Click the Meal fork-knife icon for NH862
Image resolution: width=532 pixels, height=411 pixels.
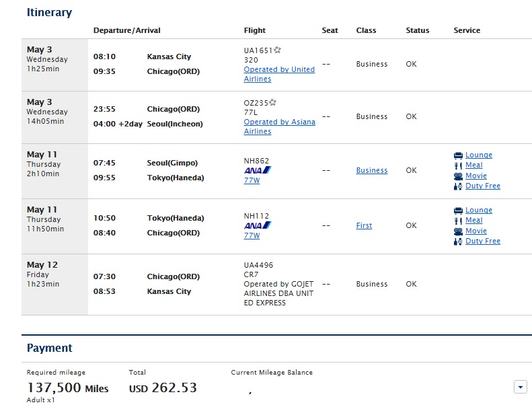click(x=458, y=165)
